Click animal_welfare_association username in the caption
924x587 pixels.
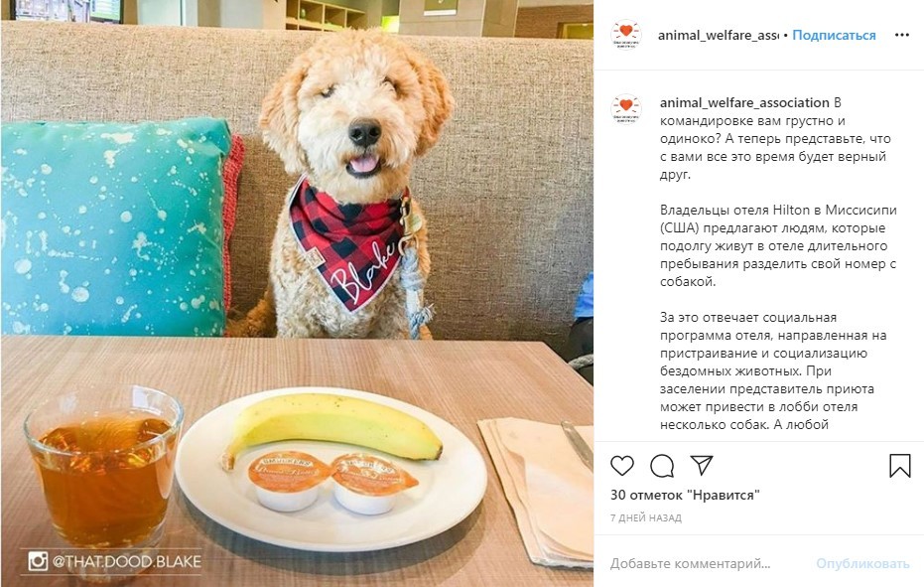(744, 102)
